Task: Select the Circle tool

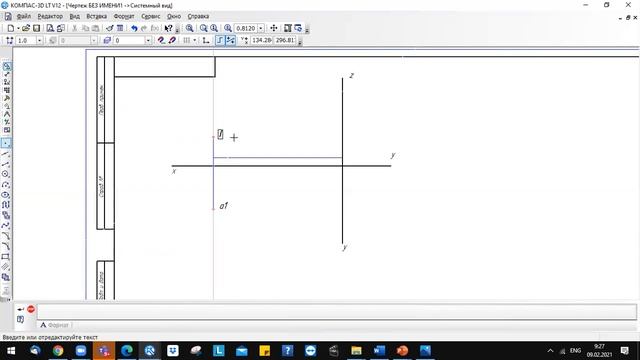Action: tap(6, 174)
